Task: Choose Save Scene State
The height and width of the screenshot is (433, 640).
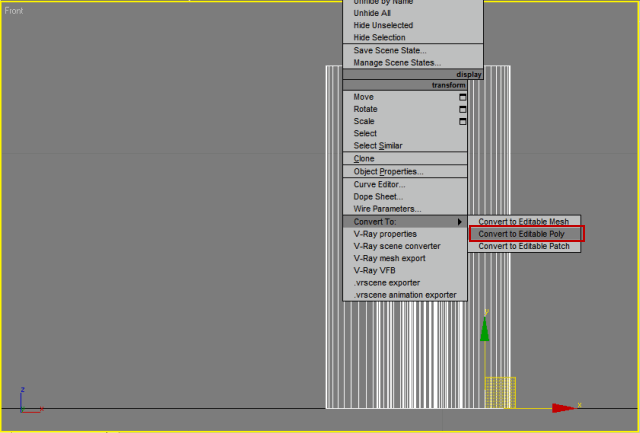Action: [413, 51]
